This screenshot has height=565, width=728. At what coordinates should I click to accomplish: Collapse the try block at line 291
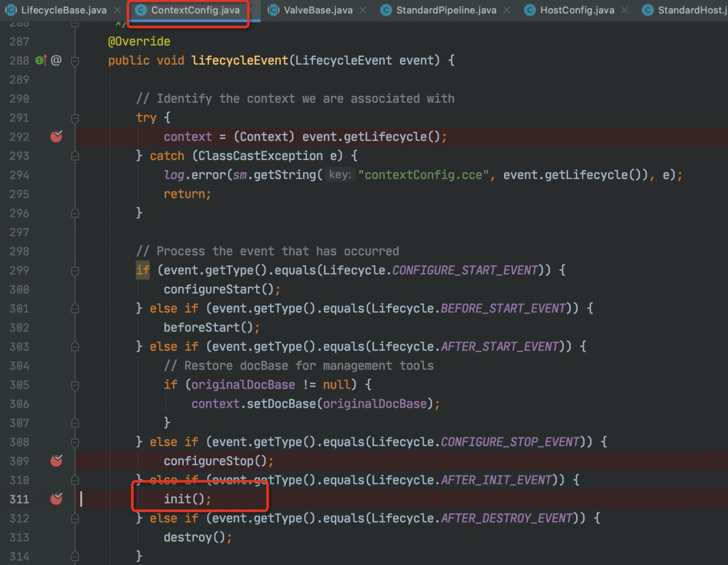[x=75, y=118]
